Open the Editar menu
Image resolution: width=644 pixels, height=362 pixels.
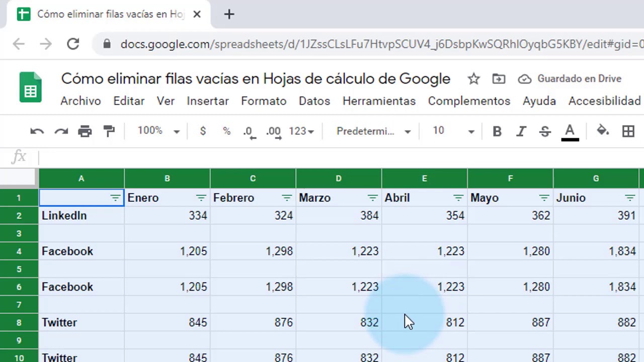129,101
